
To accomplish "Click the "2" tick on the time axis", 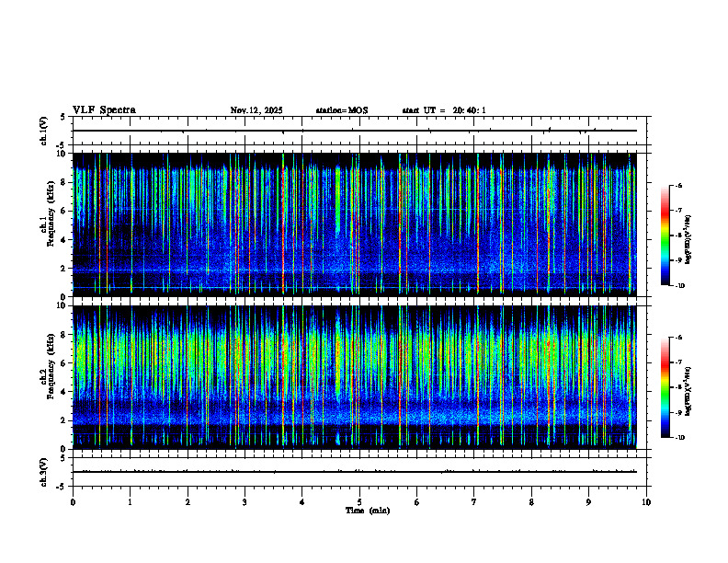I will tap(188, 502).
